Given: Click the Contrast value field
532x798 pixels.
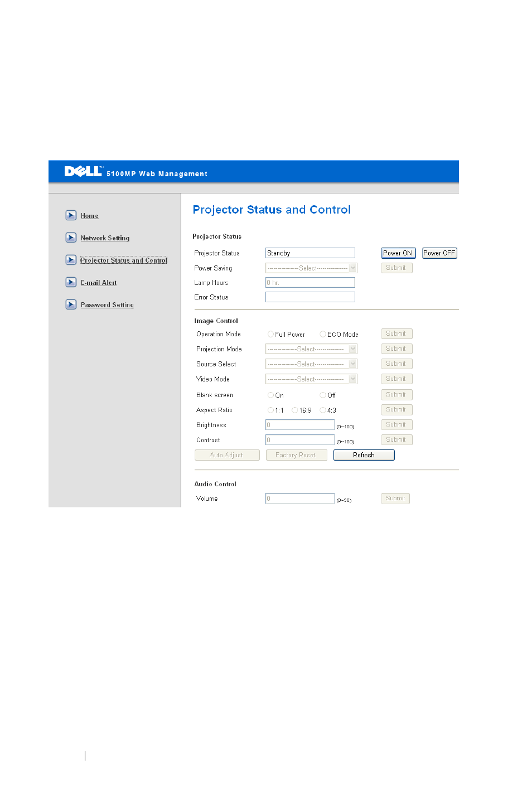Looking at the screenshot, I should click(x=300, y=440).
